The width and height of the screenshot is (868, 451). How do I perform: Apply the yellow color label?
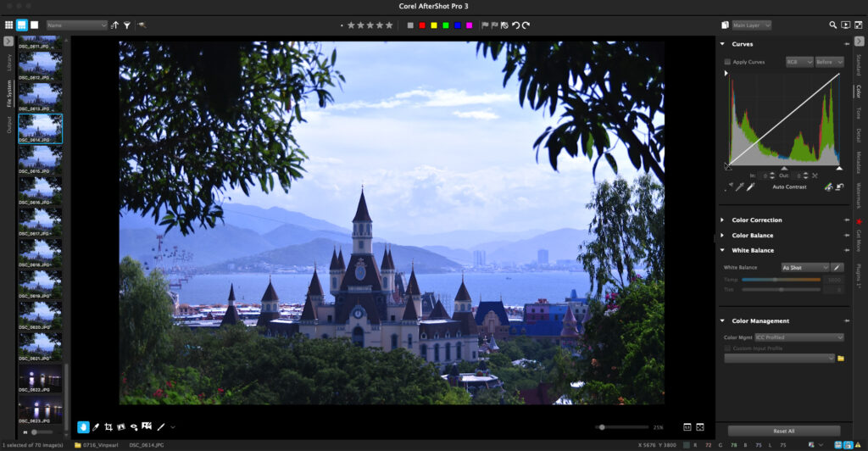coord(434,25)
